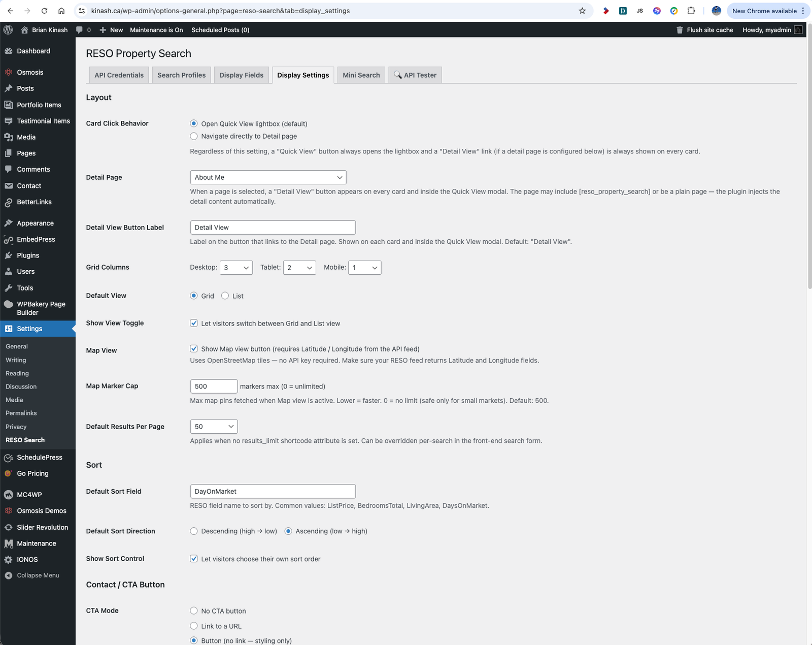This screenshot has height=645, width=812.
Task: Open the Default Results Per Page dropdown
Action: 214,427
